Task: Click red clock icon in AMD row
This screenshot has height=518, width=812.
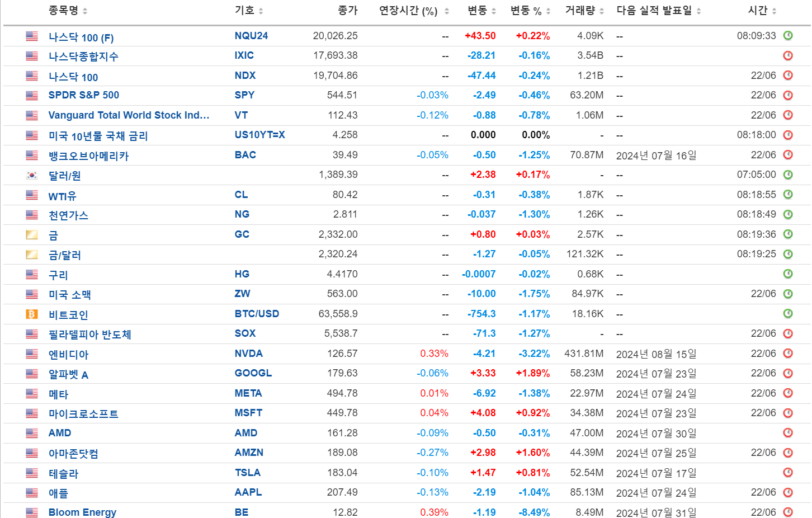Action: click(788, 433)
